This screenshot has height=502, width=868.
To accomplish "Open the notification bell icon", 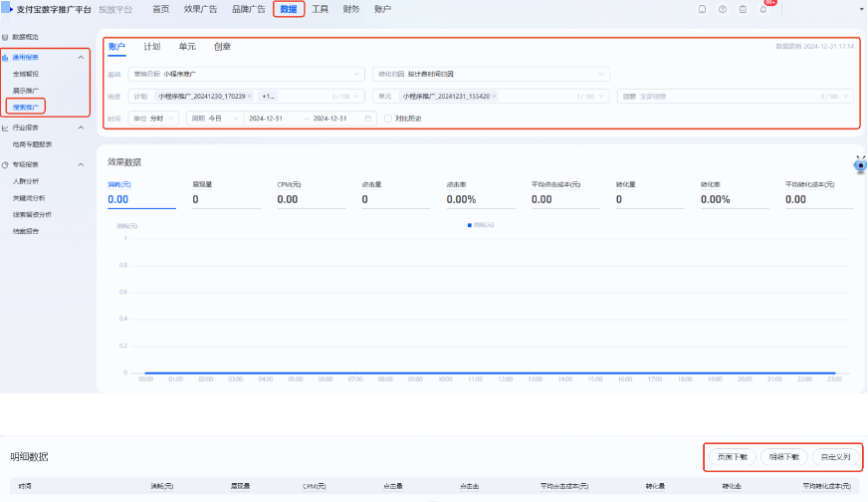I will click(763, 9).
